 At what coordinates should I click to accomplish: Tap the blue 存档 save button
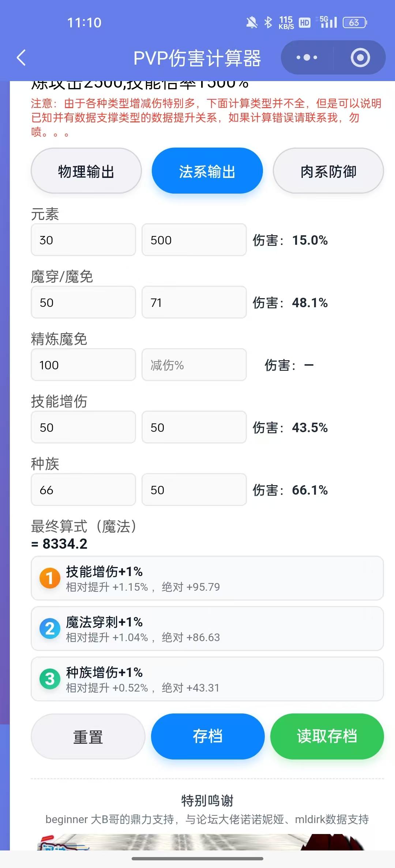pyautogui.click(x=208, y=736)
